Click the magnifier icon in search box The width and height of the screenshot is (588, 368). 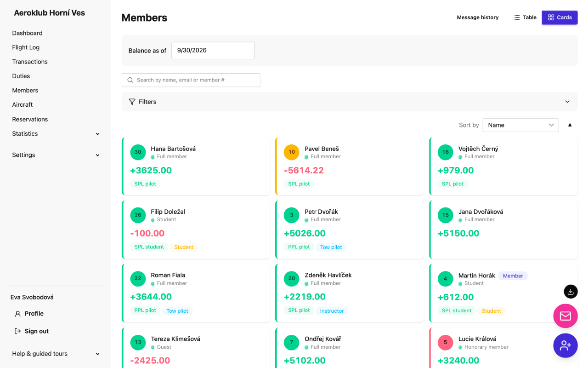click(x=130, y=80)
